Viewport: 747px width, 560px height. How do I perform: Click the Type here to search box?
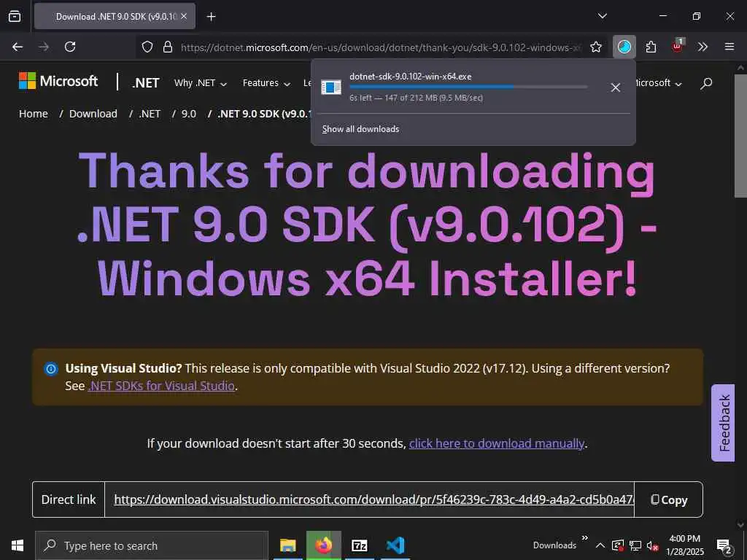152,545
